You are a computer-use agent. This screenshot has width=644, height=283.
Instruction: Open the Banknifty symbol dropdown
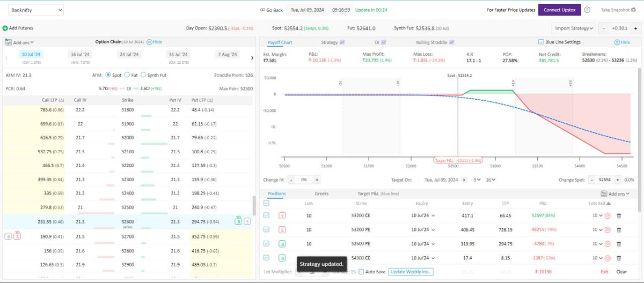[36, 10]
